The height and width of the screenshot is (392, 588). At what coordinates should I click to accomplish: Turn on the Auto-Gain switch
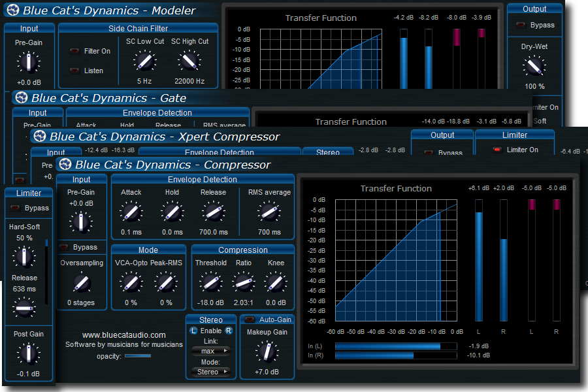point(250,320)
